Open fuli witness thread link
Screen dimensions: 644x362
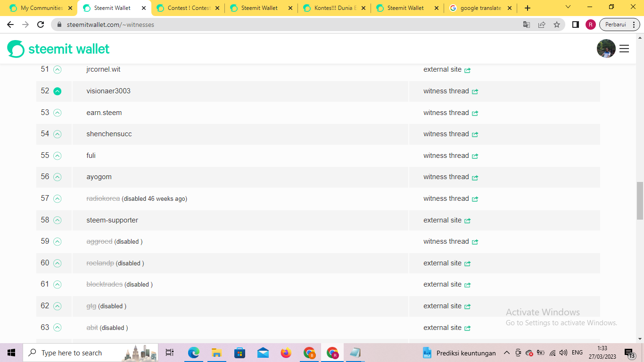pyautogui.click(x=451, y=156)
